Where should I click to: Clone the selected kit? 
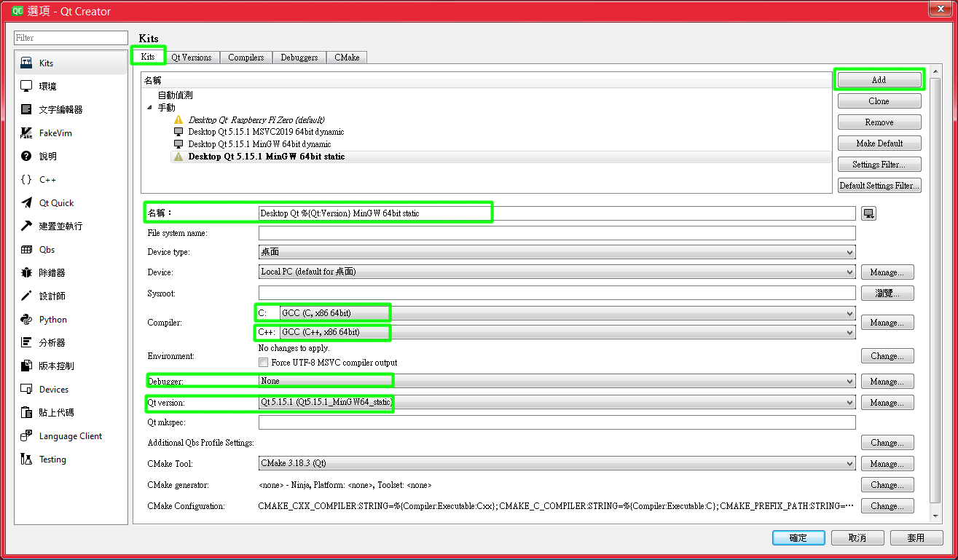pos(879,100)
